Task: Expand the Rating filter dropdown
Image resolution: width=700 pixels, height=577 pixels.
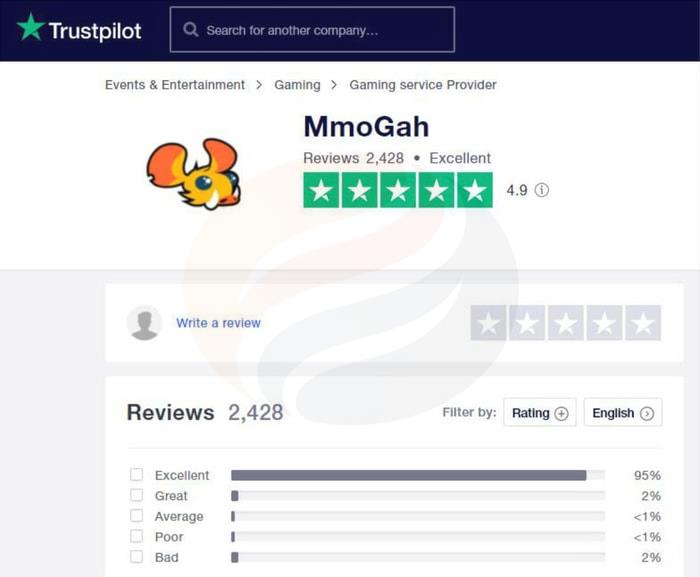Action: tap(539, 413)
